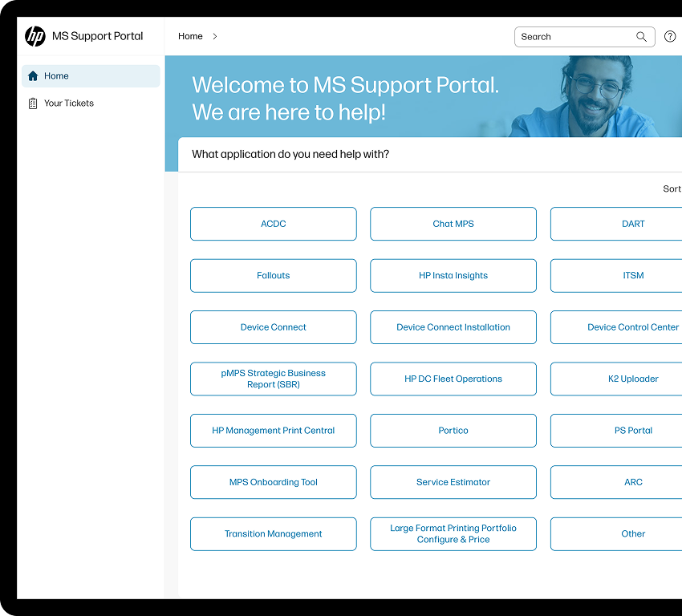Open Device Connect Installation
This screenshot has height=616, width=682.
point(453,327)
